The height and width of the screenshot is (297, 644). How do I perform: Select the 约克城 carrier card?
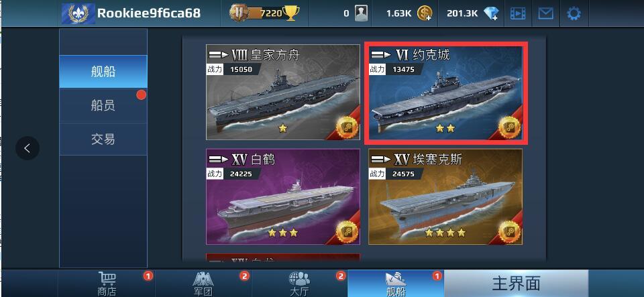coord(445,93)
